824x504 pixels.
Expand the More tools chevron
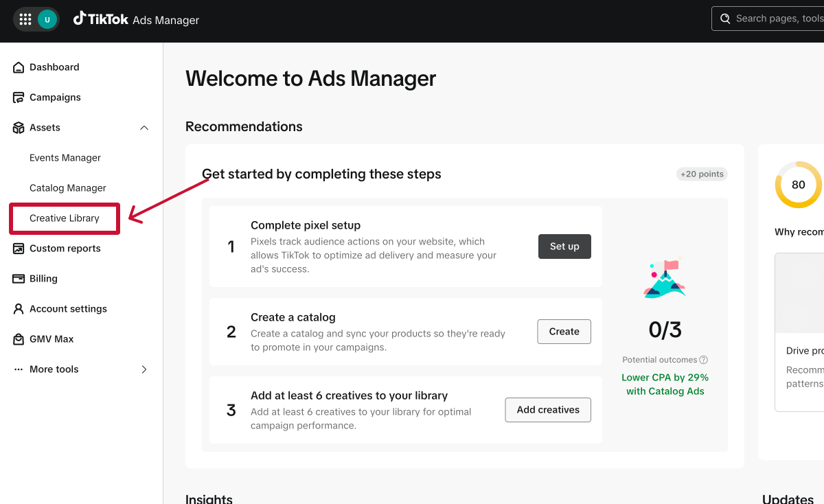(x=144, y=369)
